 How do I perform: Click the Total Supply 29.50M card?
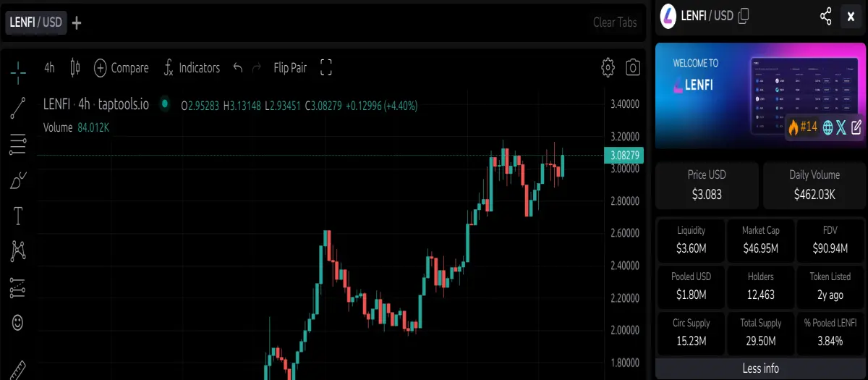[760, 332]
